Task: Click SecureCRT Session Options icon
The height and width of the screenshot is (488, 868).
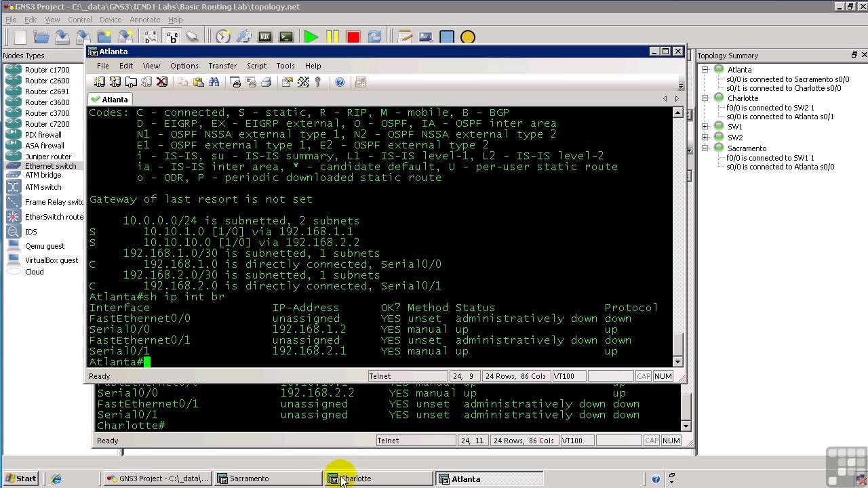Action: [x=287, y=82]
